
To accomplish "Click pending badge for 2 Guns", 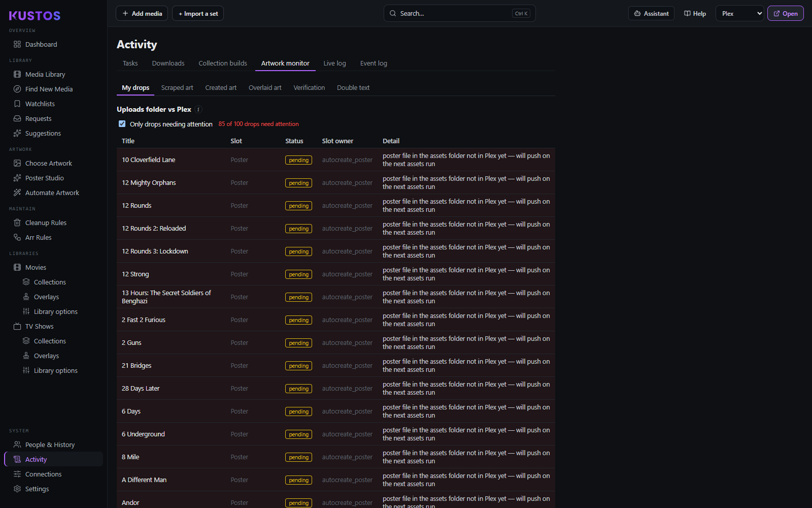I will click(298, 343).
